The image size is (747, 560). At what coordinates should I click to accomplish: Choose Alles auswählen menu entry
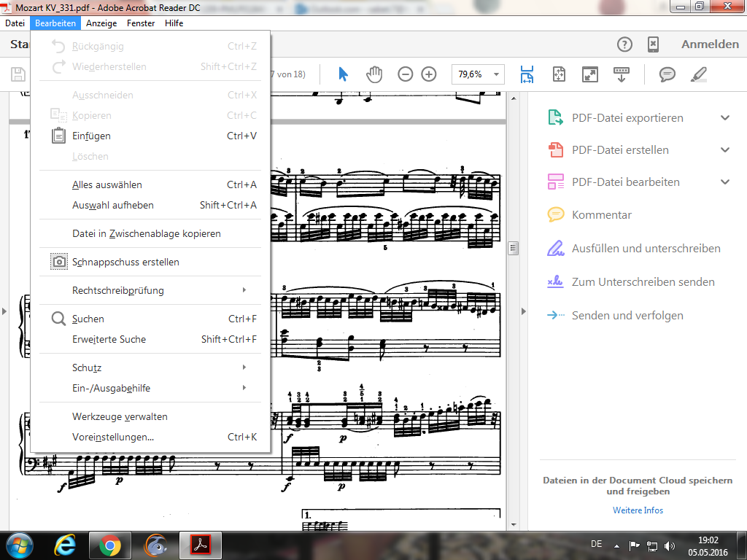coord(150,184)
